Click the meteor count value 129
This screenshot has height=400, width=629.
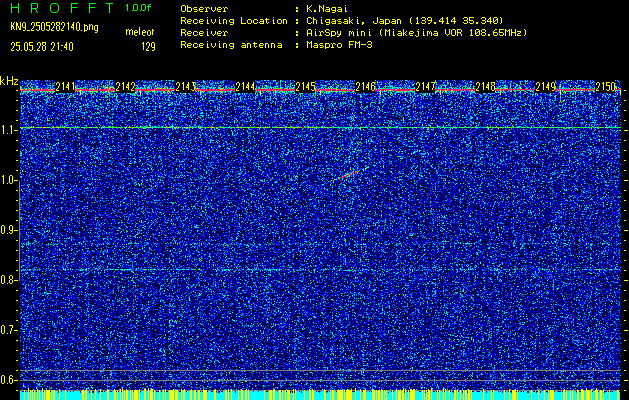(148, 47)
